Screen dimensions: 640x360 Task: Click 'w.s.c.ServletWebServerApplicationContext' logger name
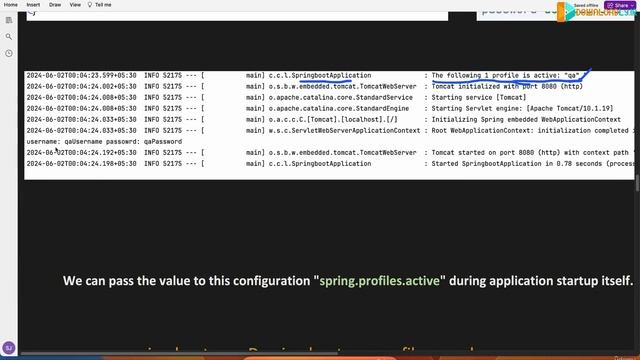coord(344,131)
